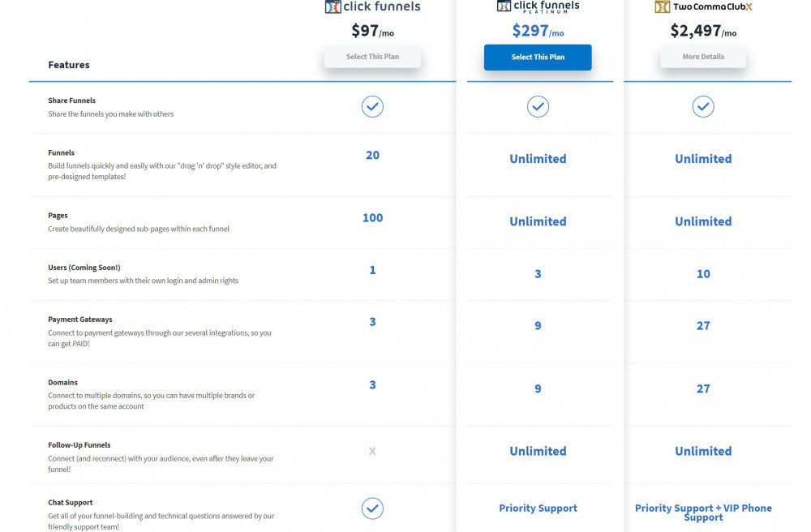The width and height of the screenshot is (811, 532).
Task: Click Unlimited funnels under Platinum plan
Action: pyautogui.click(x=538, y=159)
